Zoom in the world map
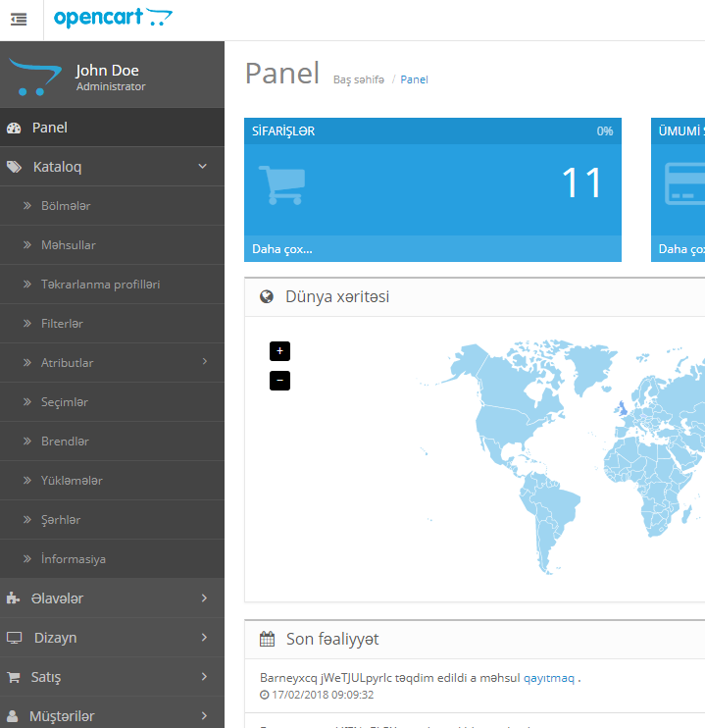Image resolution: width=705 pixels, height=728 pixels. point(279,351)
